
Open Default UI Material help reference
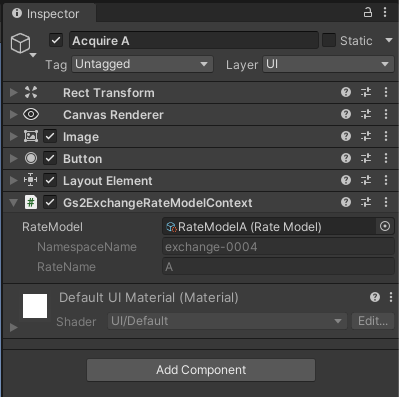pyautogui.click(x=375, y=297)
